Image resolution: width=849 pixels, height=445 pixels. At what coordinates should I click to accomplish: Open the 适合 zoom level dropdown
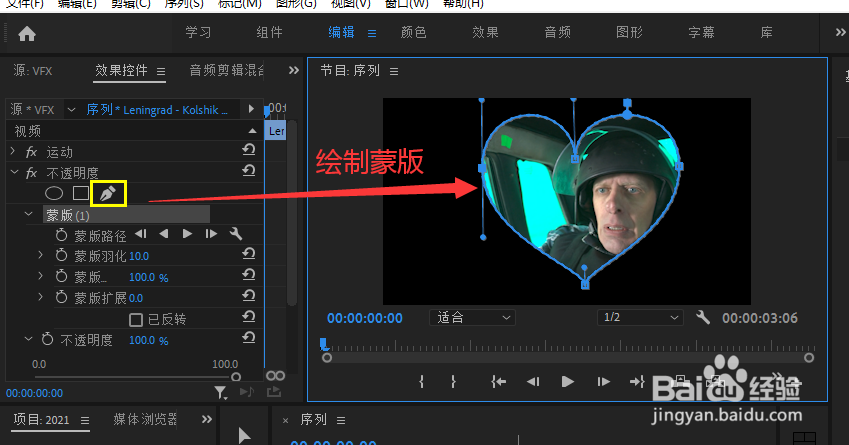[x=472, y=317]
